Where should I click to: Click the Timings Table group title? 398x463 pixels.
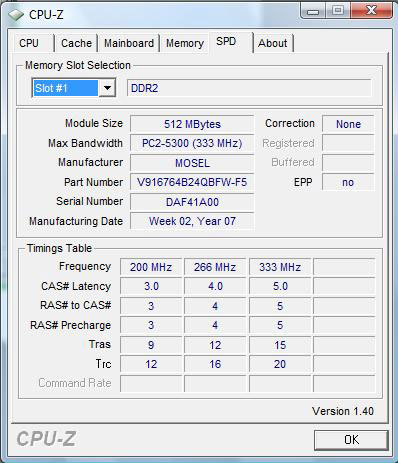coord(59,248)
